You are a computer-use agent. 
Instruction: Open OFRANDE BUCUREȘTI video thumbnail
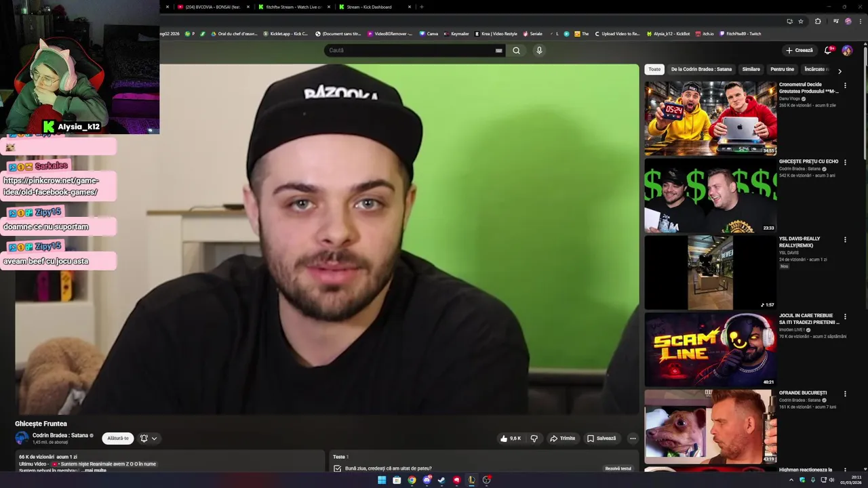(x=710, y=426)
